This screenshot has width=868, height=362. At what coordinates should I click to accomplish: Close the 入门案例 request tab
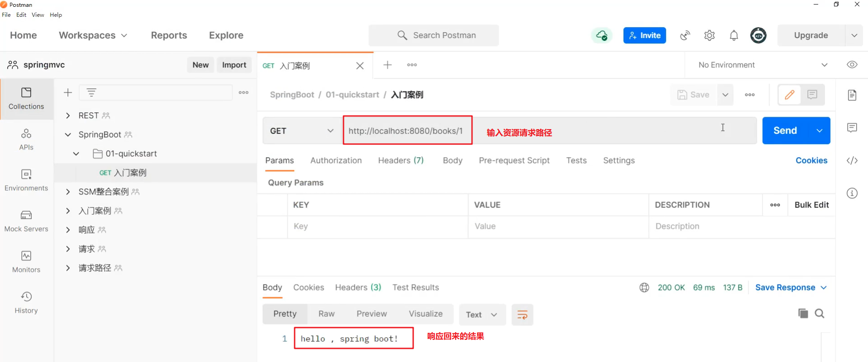(360, 66)
